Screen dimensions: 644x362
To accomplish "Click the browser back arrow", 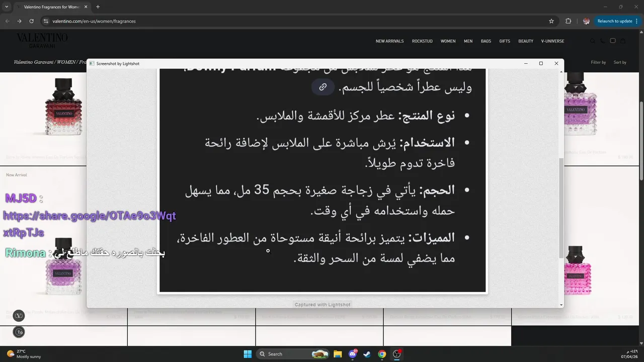I will click(x=7, y=21).
